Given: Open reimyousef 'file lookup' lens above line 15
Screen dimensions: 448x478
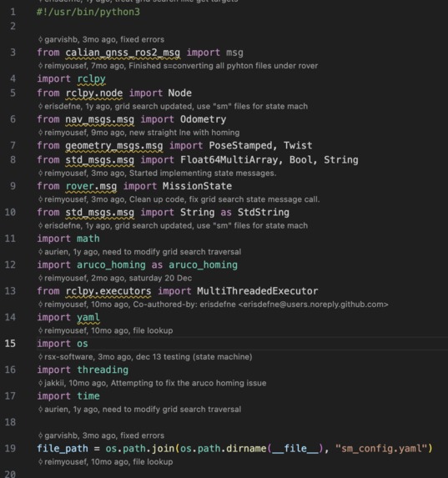Looking at the screenshot, I should (x=105, y=330).
